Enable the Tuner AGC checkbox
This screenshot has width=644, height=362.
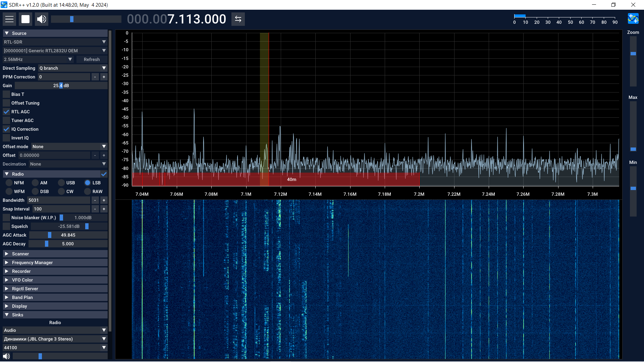click(x=6, y=120)
